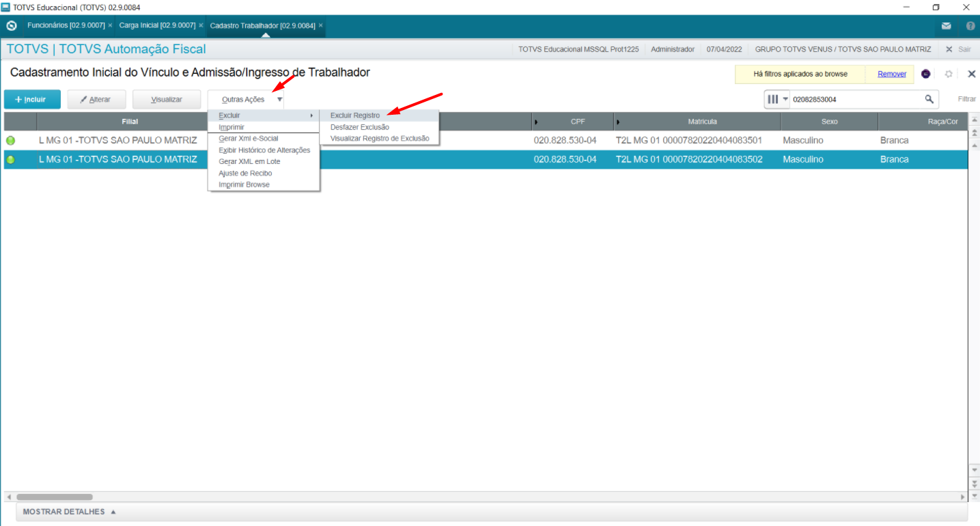Click the Raça/Cor column header
980x526 pixels.
923,122
